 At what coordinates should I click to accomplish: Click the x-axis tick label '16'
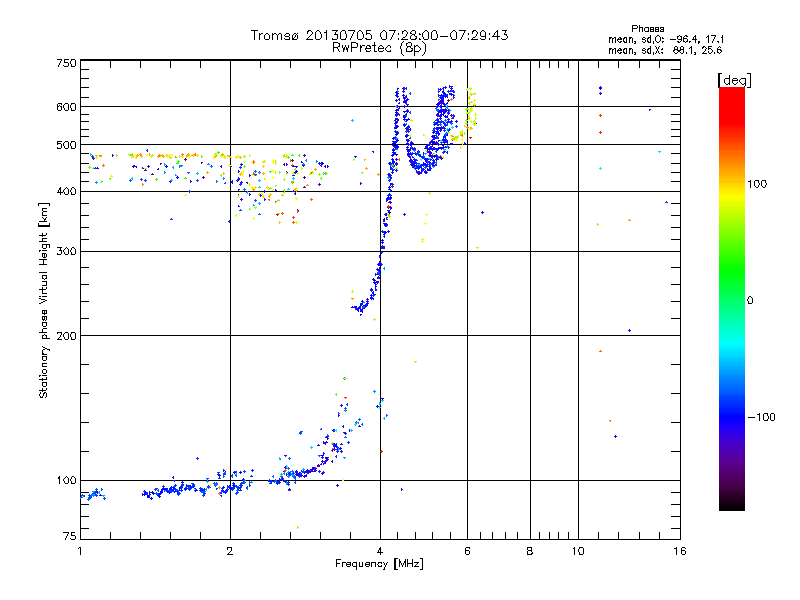coord(680,551)
